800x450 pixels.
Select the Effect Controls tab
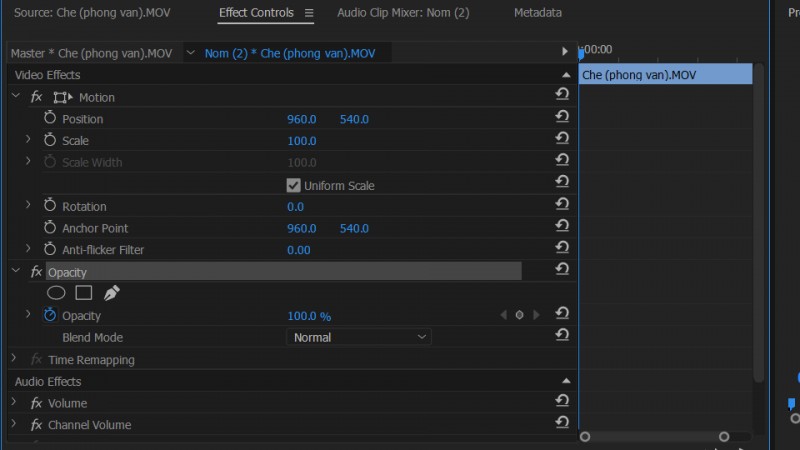coord(256,13)
